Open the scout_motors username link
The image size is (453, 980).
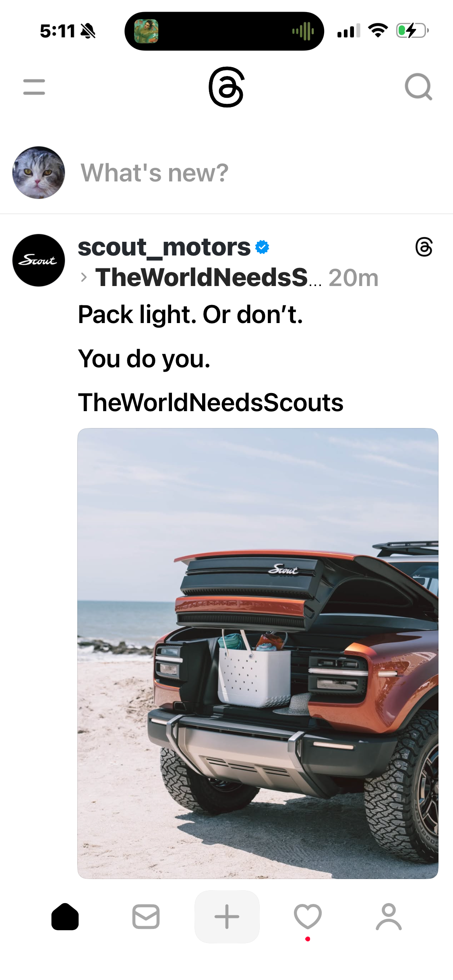pyautogui.click(x=164, y=247)
